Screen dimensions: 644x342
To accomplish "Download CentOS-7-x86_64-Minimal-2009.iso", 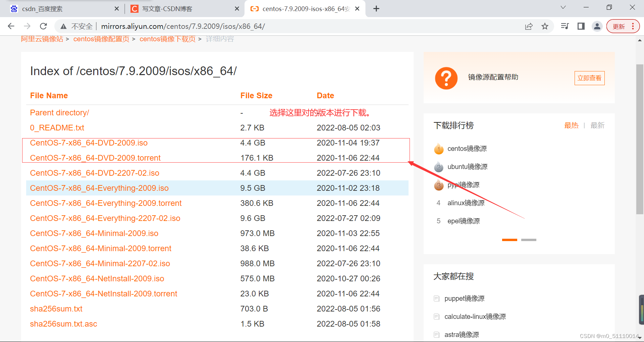I will pyautogui.click(x=94, y=233).
